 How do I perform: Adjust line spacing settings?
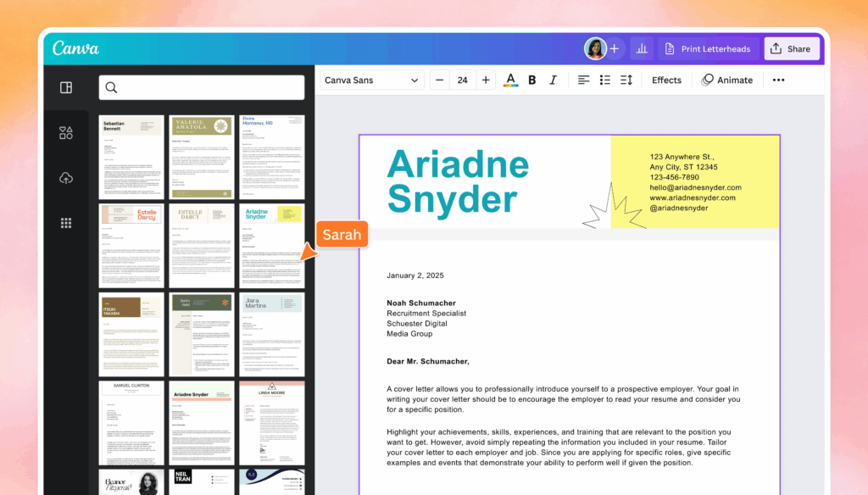click(626, 81)
